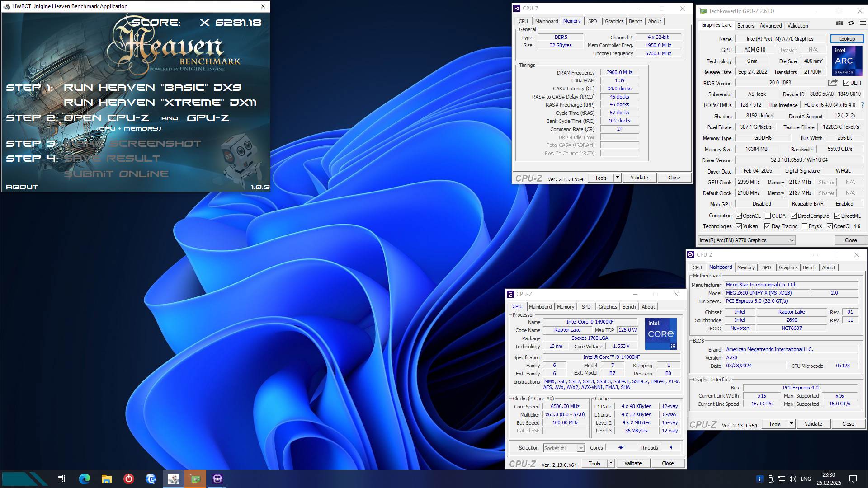The image size is (868, 488).
Task: Click Run Heaven "Basic" DX9 step
Action: [x=152, y=88]
